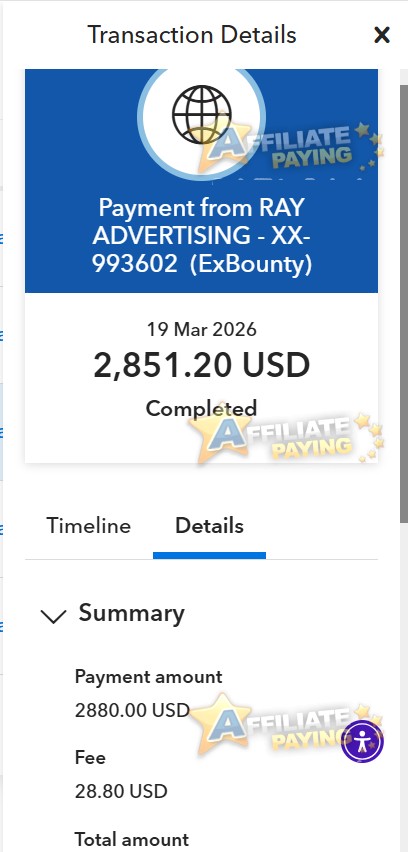
Task: Click the Payment amount label
Action: 148,676
